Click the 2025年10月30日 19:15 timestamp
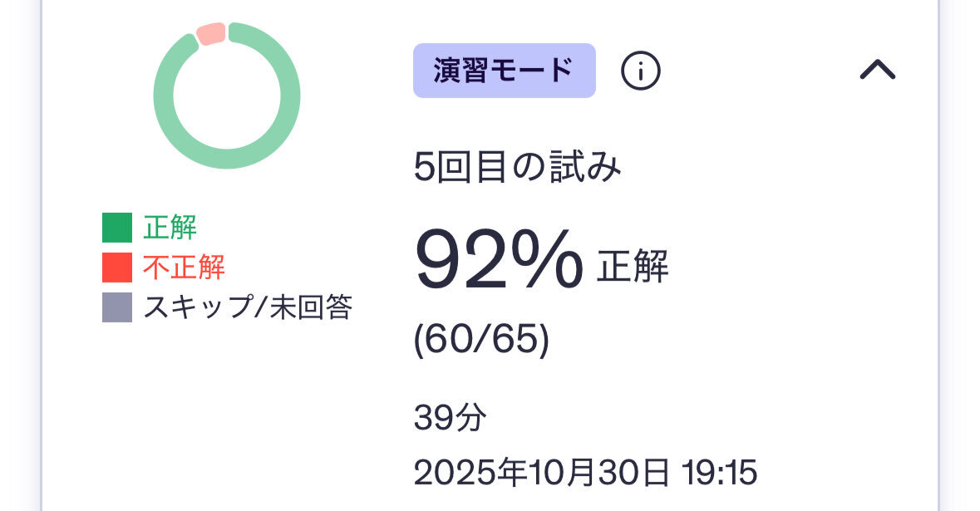Screen dimensions: 980x511 click(585, 473)
